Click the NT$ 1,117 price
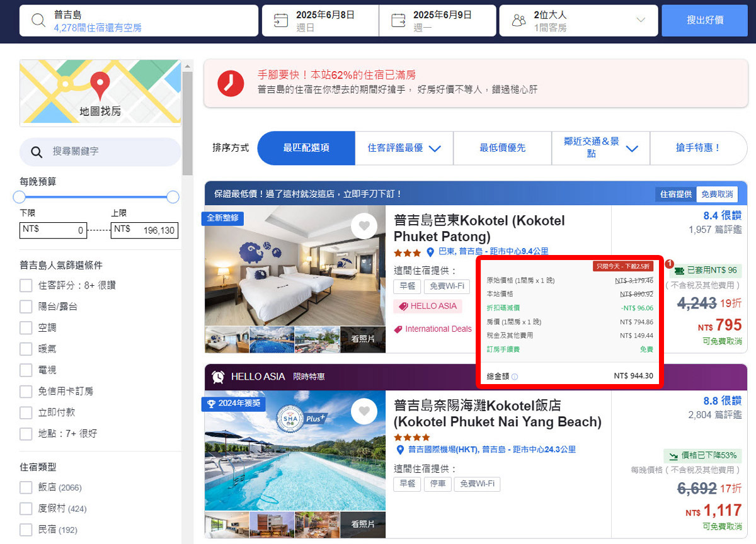 (714, 511)
